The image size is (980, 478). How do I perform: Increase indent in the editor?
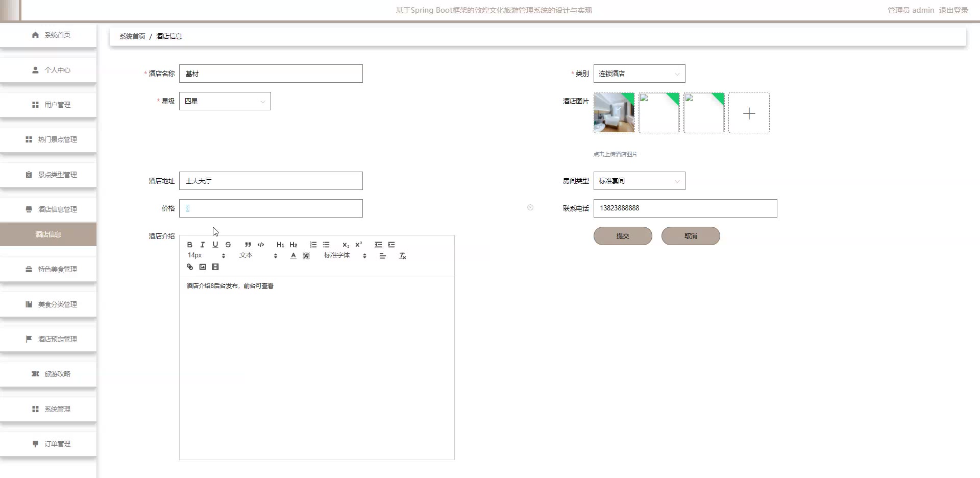391,245
